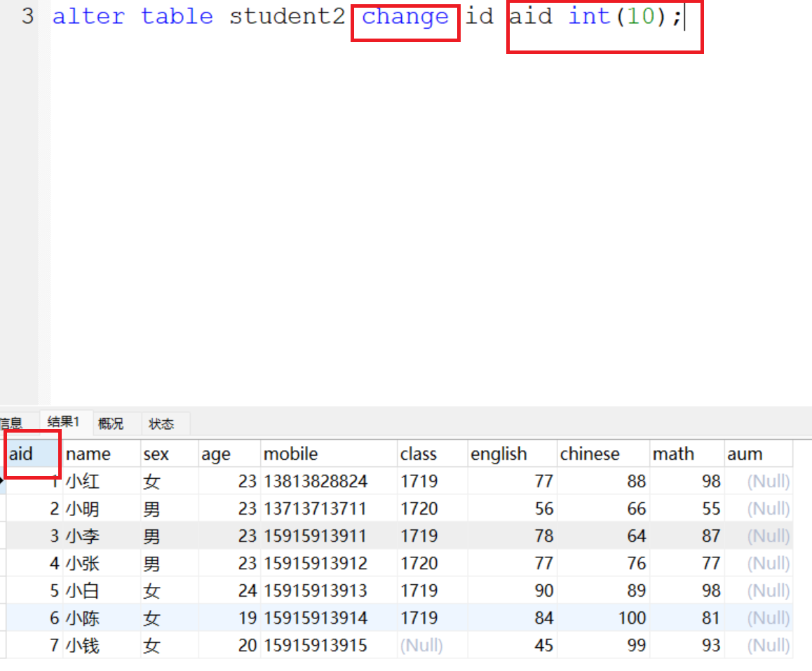Select math score 55 for 小明
812x671 pixels.
pos(686,508)
